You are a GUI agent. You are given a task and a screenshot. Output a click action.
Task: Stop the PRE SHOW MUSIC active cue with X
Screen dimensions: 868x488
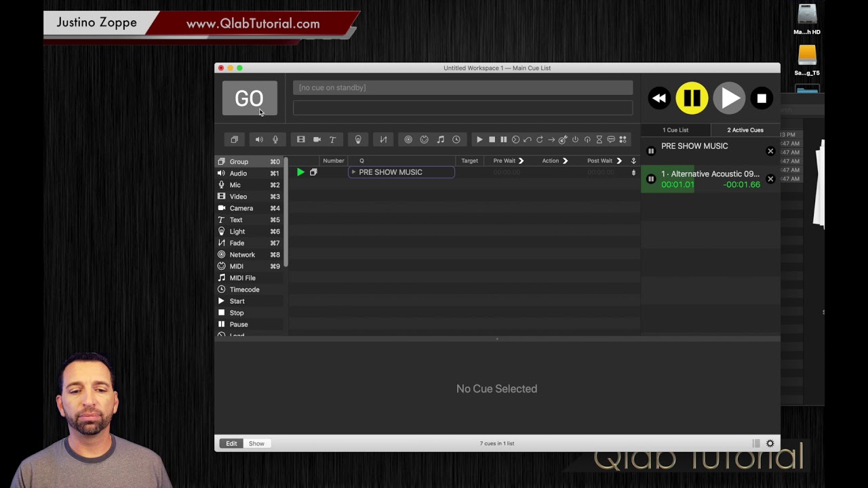[x=770, y=151]
